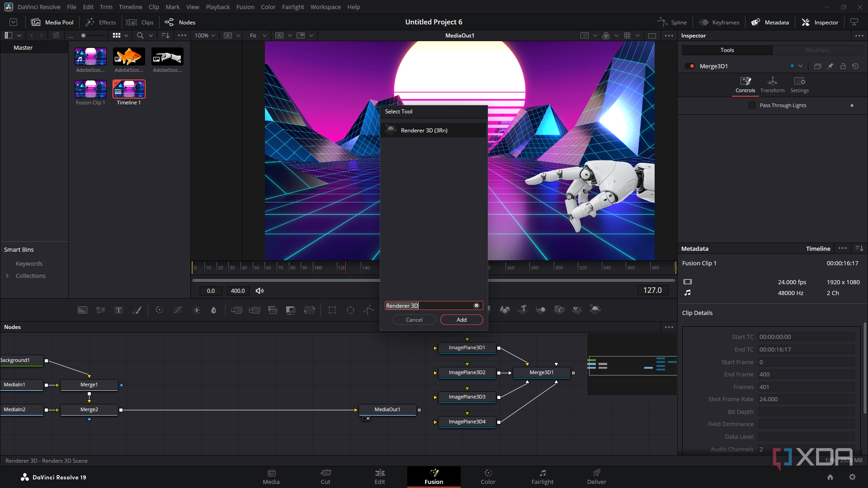Open the Fusion menu
Viewport: 868px width, 488px height.
point(245,7)
